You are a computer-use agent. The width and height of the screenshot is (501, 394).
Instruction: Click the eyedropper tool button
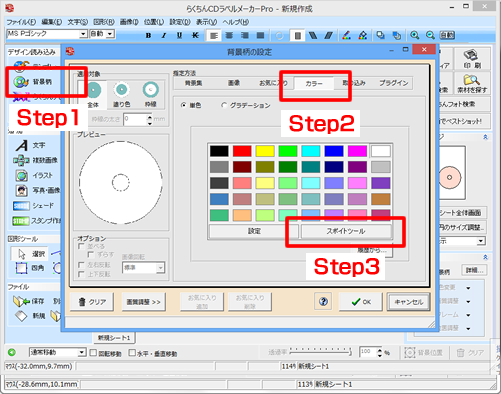[346, 231]
